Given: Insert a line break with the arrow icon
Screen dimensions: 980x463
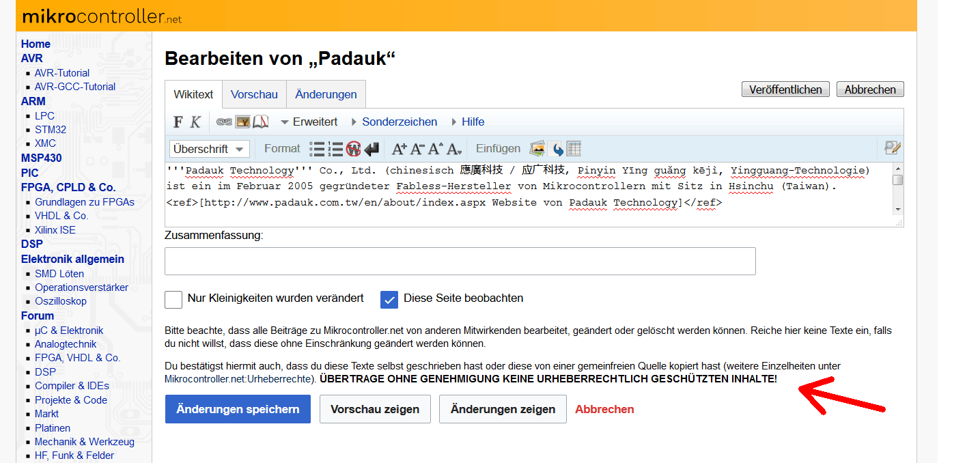Looking at the screenshot, I should click(x=371, y=149).
